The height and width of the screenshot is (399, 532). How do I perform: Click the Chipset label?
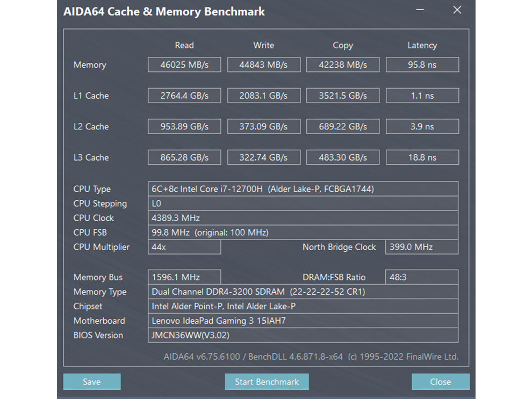tap(88, 307)
